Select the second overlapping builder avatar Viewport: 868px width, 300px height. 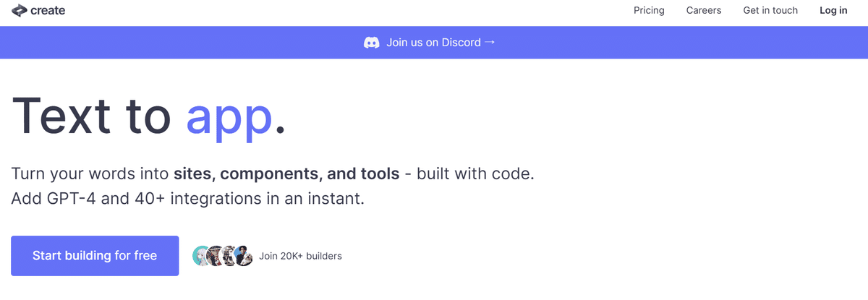216,255
